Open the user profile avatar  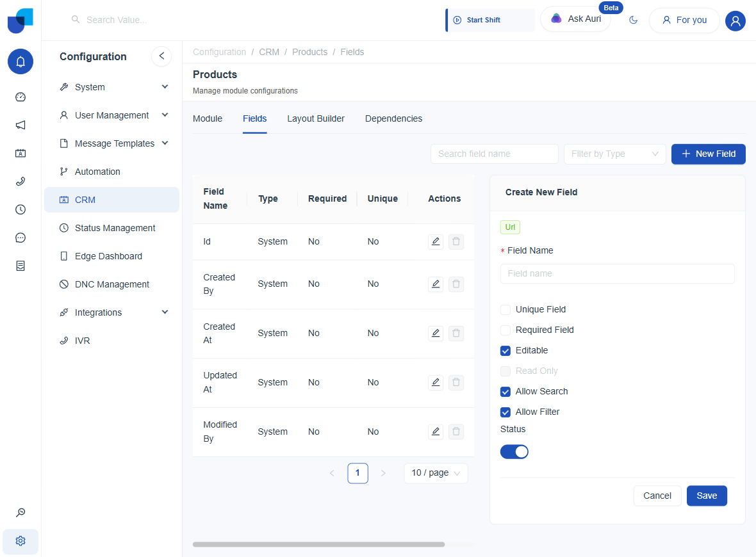[x=735, y=20]
